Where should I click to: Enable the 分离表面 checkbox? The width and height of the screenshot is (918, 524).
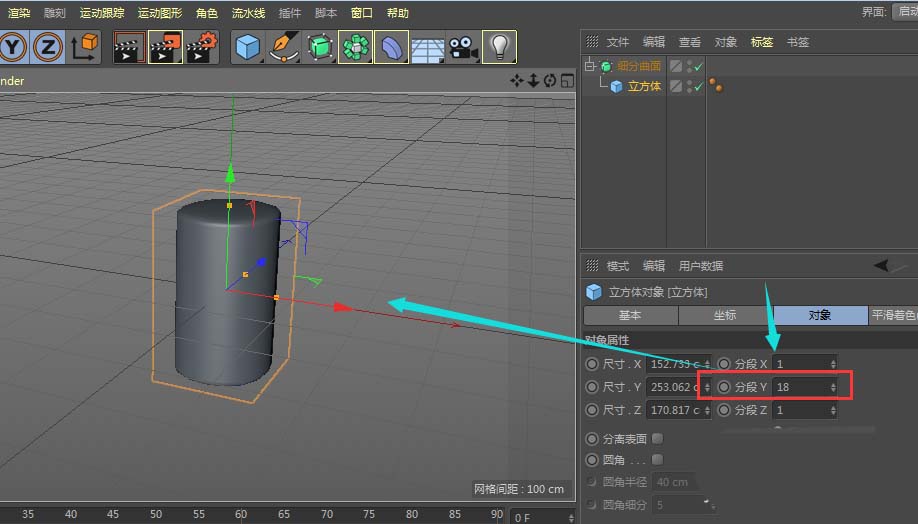(x=657, y=438)
